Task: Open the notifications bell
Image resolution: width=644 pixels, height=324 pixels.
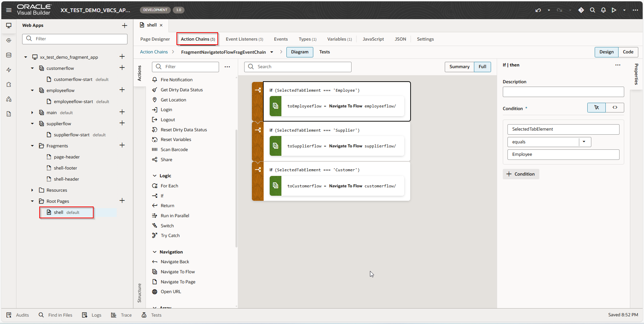Action: 603,10
